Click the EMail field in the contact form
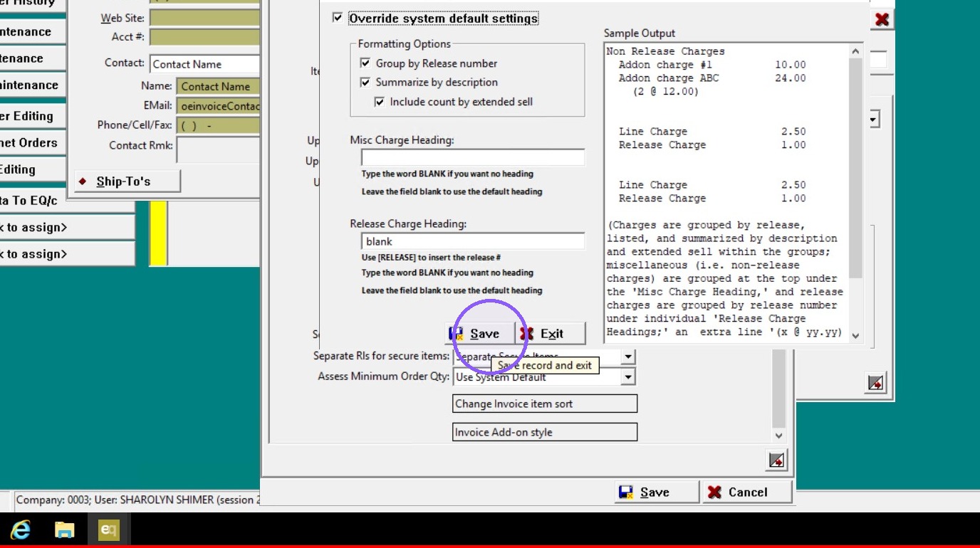 [218, 105]
